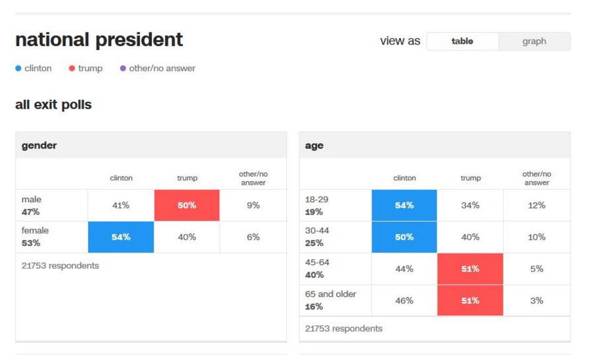Click clinton column header in age table
Image resolution: width=589 pixels, height=364 pixels.
(404, 178)
